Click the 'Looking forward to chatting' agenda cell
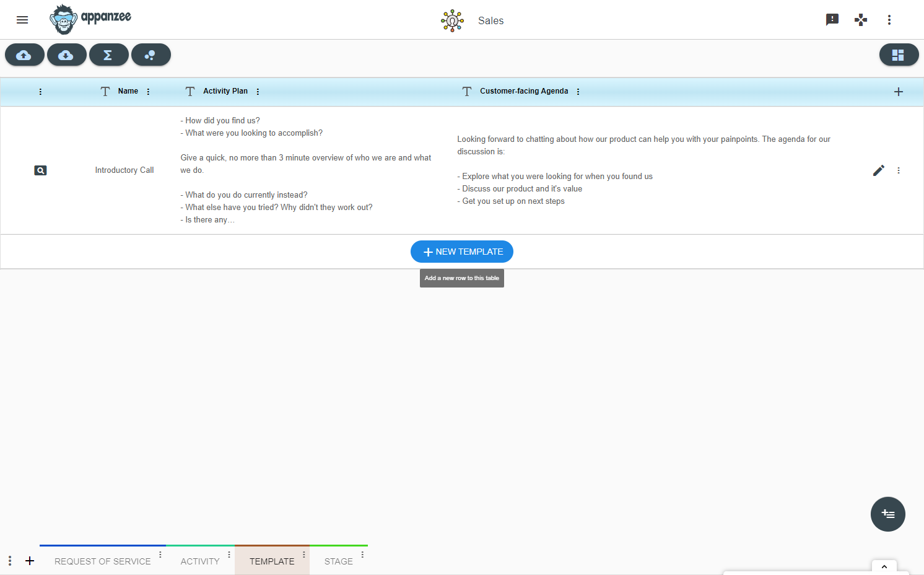Viewport: 924px width, 575px height. (x=644, y=170)
